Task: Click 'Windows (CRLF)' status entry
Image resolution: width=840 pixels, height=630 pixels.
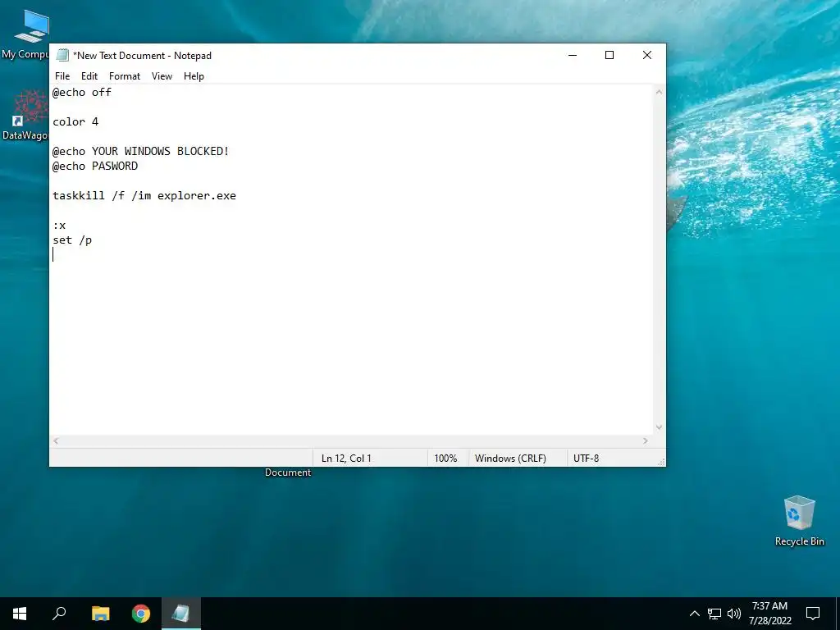Action: pos(510,458)
